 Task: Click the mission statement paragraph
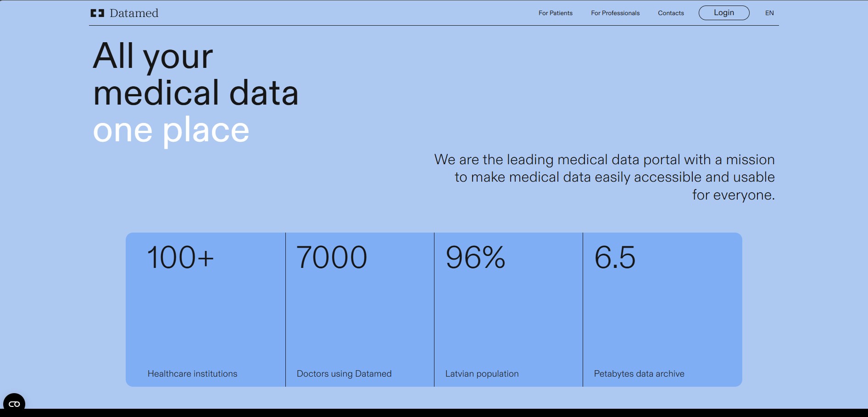point(605,177)
